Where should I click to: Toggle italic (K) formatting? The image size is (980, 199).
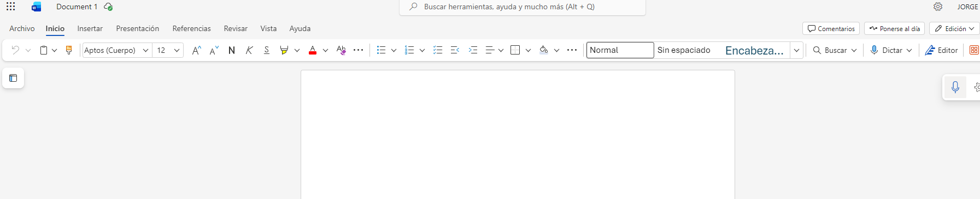[249, 50]
